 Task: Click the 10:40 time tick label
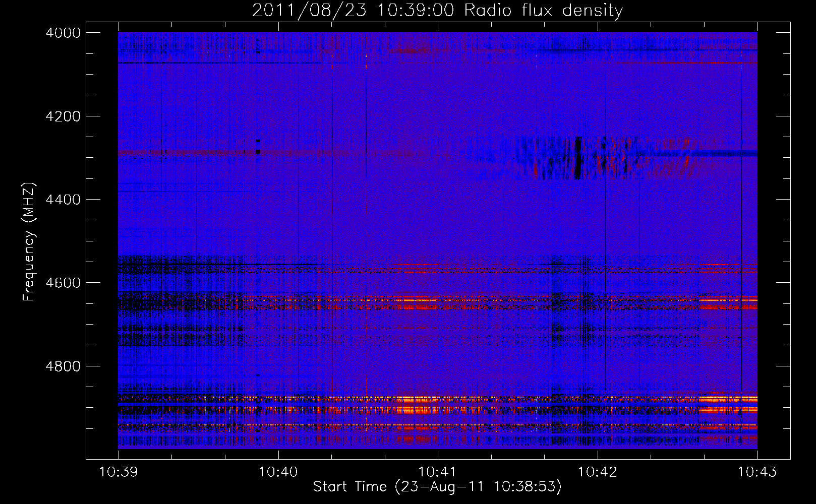coord(278,472)
